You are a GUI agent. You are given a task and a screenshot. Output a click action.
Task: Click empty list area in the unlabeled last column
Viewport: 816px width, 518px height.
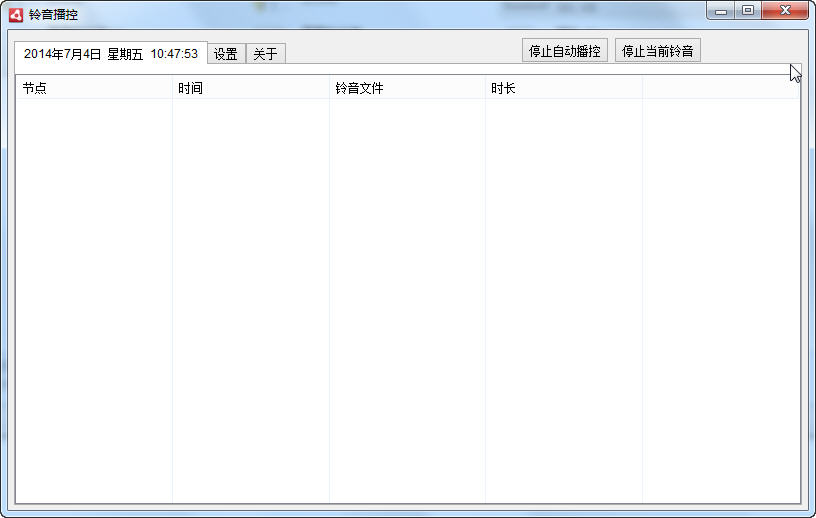tap(720, 300)
